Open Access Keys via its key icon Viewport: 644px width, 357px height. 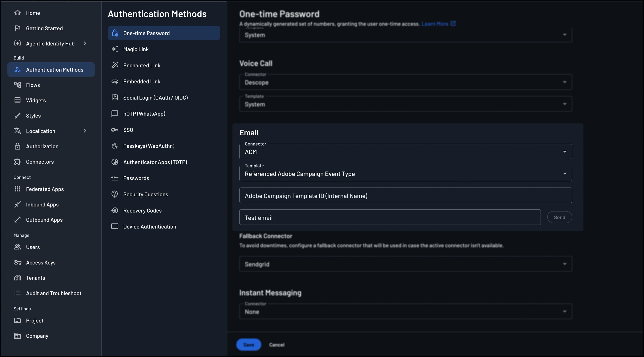(x=17, y=262)
